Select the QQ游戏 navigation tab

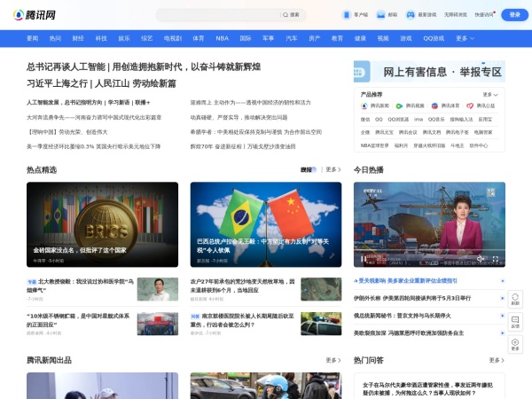click(x=434, y=38)
